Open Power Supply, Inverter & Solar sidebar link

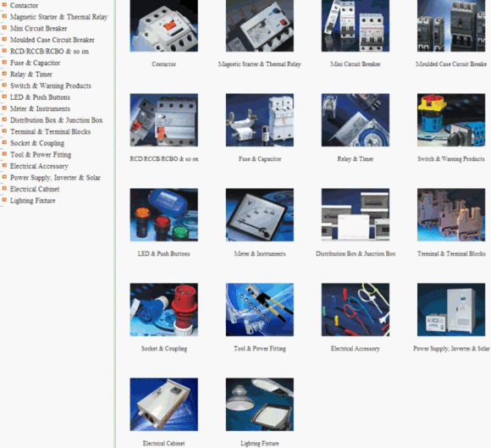pos(55,178)
